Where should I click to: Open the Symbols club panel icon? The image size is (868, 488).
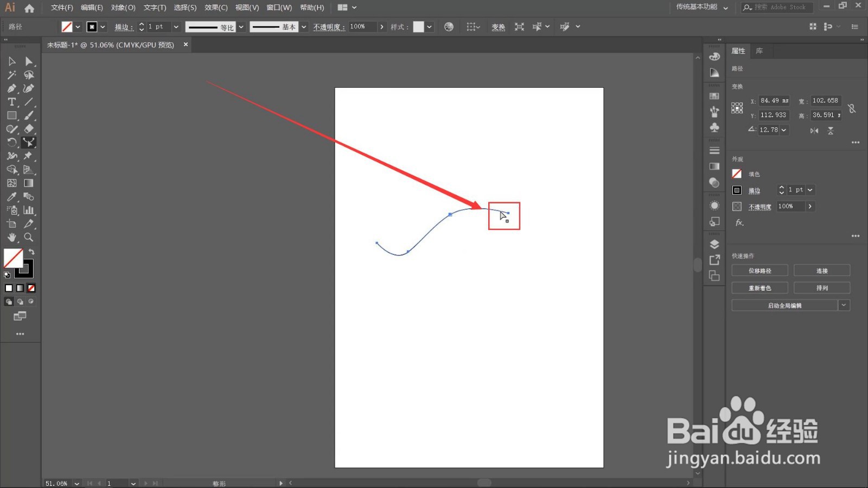point(714,127)
